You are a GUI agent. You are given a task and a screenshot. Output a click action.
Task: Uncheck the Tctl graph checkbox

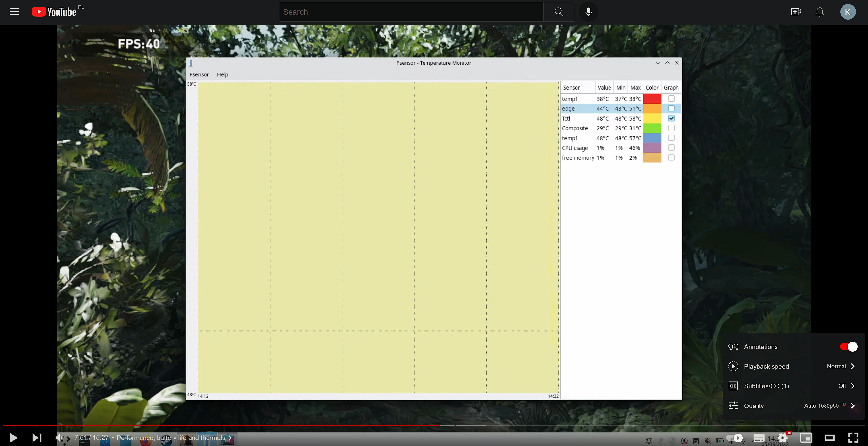671,118
